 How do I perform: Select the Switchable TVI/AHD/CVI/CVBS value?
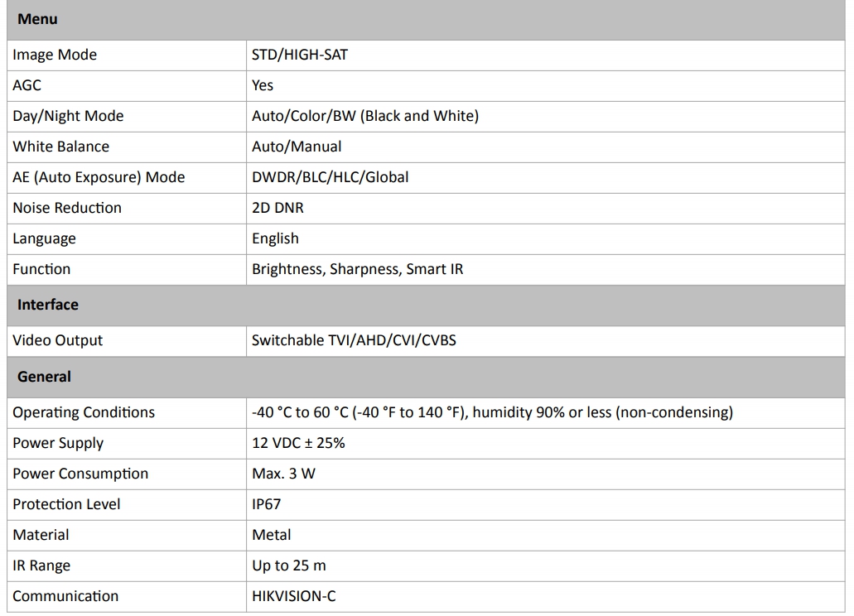point(354,340)
